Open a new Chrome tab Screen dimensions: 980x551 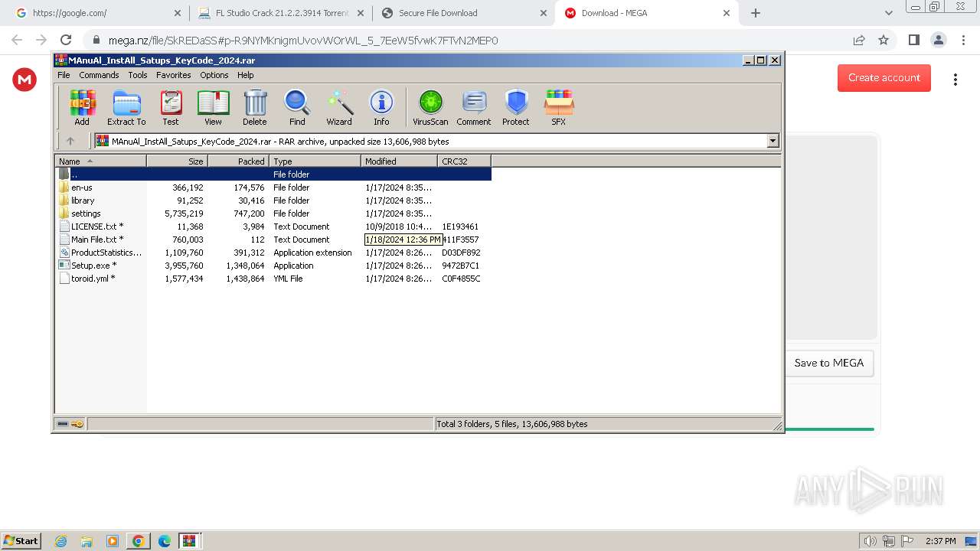coord(756,13)
